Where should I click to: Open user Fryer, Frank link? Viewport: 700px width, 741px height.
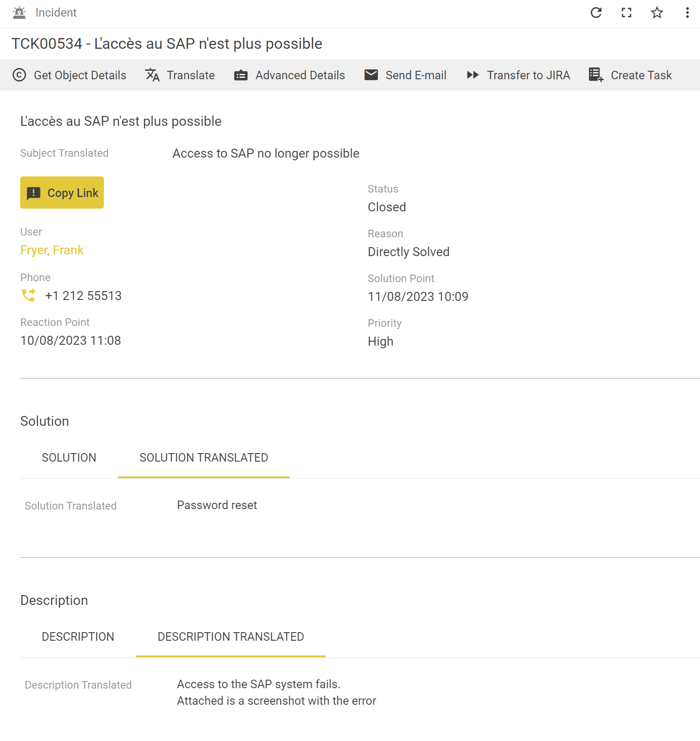coord(52,250)
